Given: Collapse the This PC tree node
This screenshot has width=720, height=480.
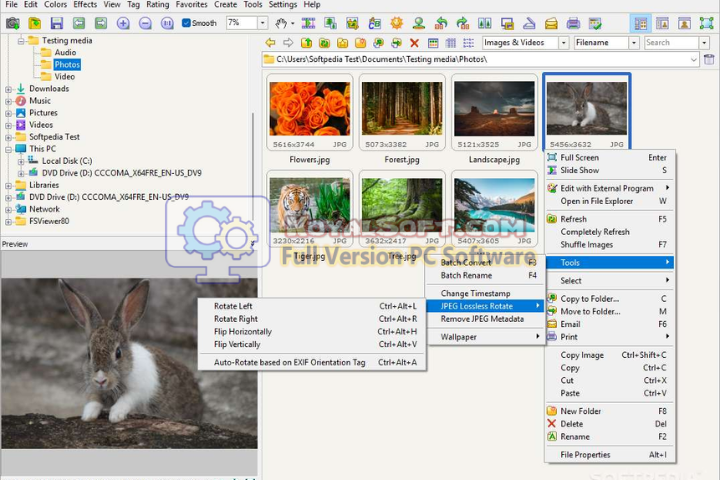Looking at the screenshot, I should [x=8, y=149].
